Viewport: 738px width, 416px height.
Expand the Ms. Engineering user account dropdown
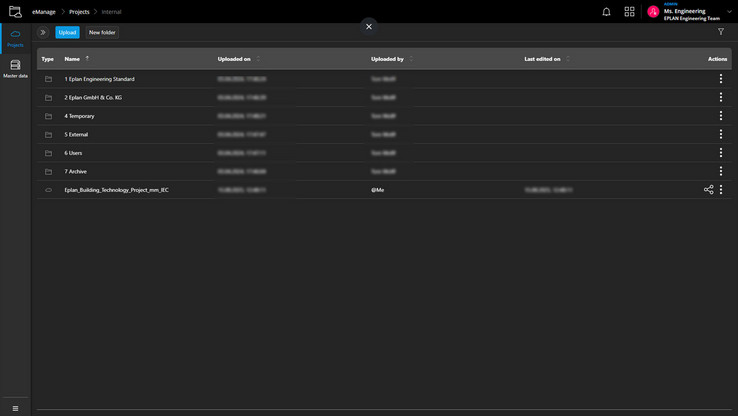click(x=729, y=12)
